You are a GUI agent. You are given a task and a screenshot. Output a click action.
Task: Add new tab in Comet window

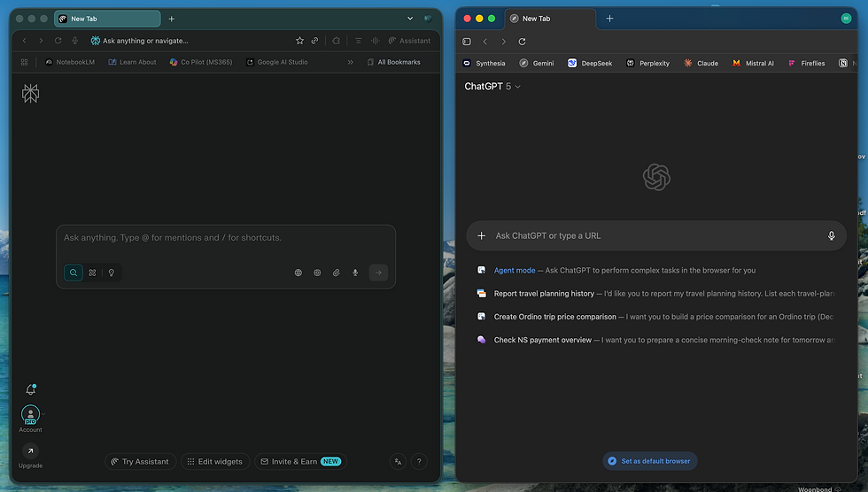(x=172, y=19)
